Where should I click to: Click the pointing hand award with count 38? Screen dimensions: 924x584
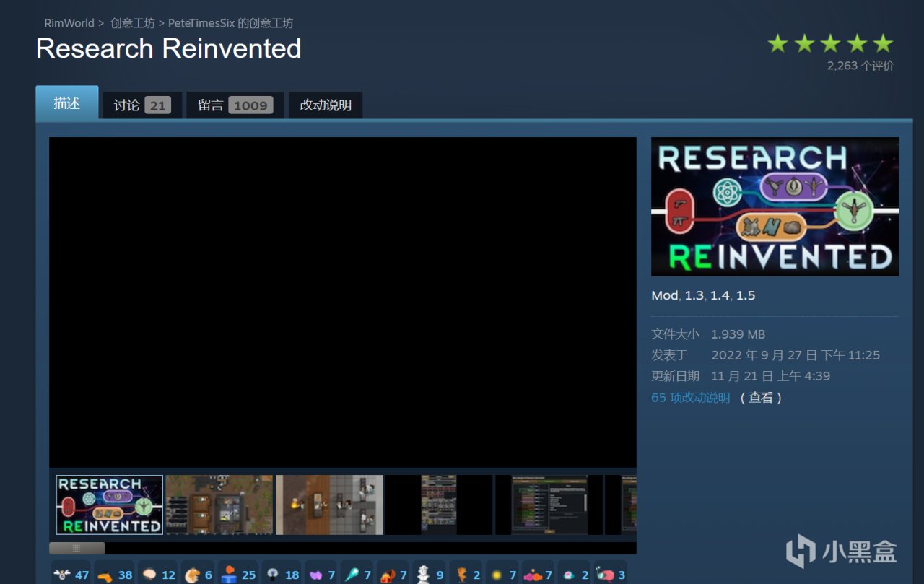114,573
